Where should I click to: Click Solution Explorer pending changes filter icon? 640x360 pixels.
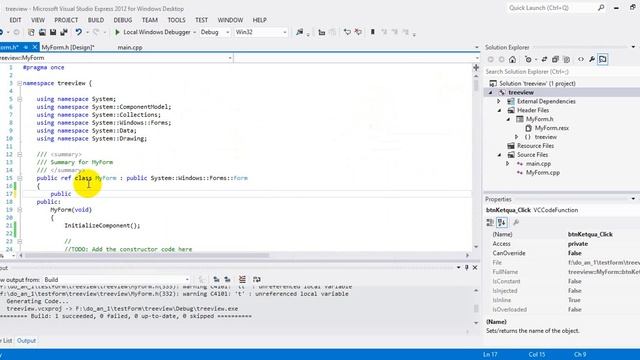click(x=528, y=60)
